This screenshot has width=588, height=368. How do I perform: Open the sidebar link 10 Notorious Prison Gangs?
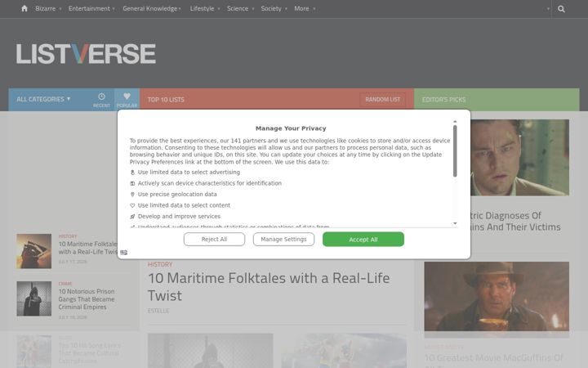87,299
